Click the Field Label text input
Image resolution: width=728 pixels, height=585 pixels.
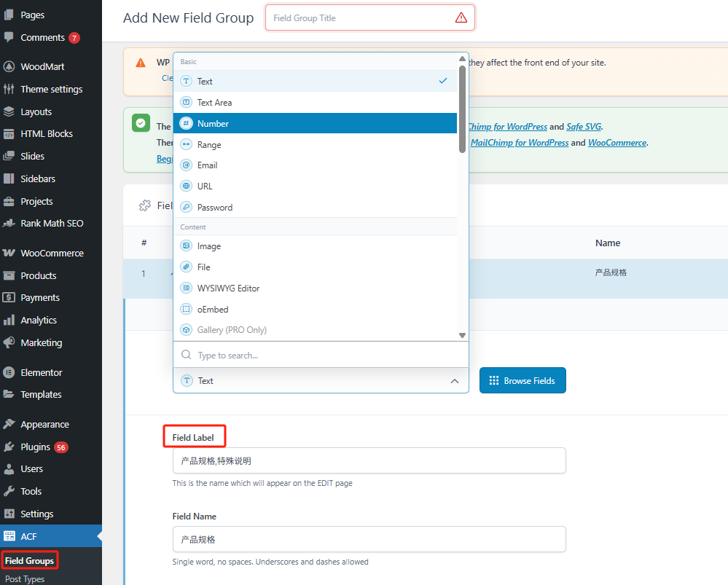[x=369, y=460]
